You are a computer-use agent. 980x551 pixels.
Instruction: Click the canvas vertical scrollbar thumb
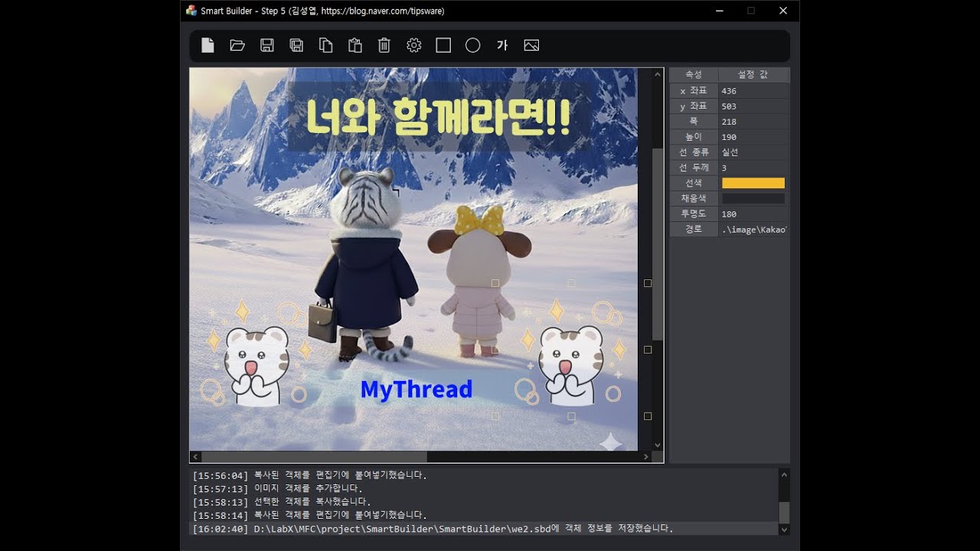(658, 245)
